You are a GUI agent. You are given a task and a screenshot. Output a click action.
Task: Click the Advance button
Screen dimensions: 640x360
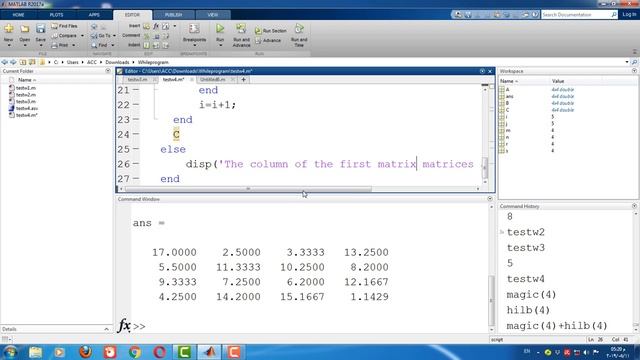[x=268, y=40]
